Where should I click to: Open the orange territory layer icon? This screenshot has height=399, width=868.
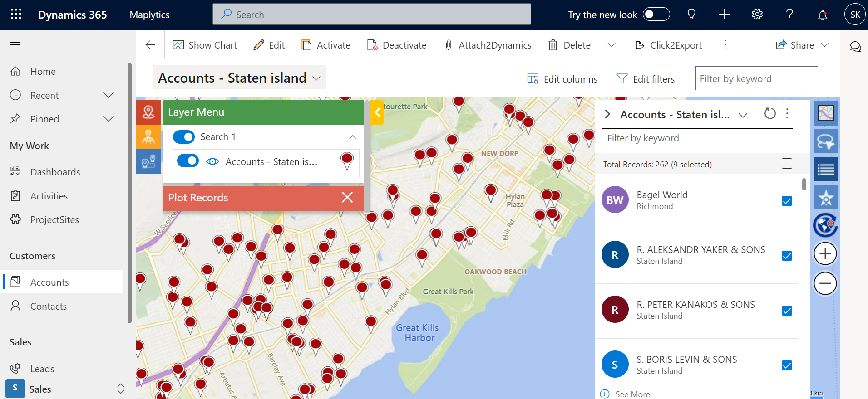(148, 137)
